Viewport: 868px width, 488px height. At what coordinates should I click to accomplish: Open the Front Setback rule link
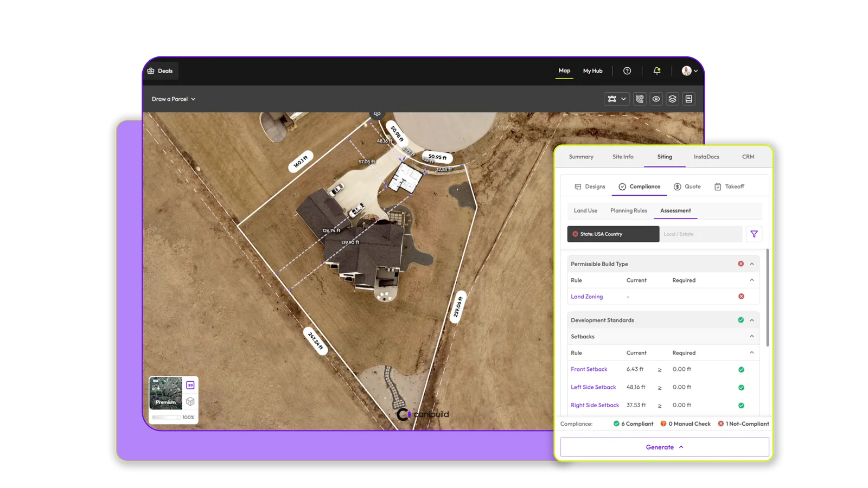pos(589,369)
